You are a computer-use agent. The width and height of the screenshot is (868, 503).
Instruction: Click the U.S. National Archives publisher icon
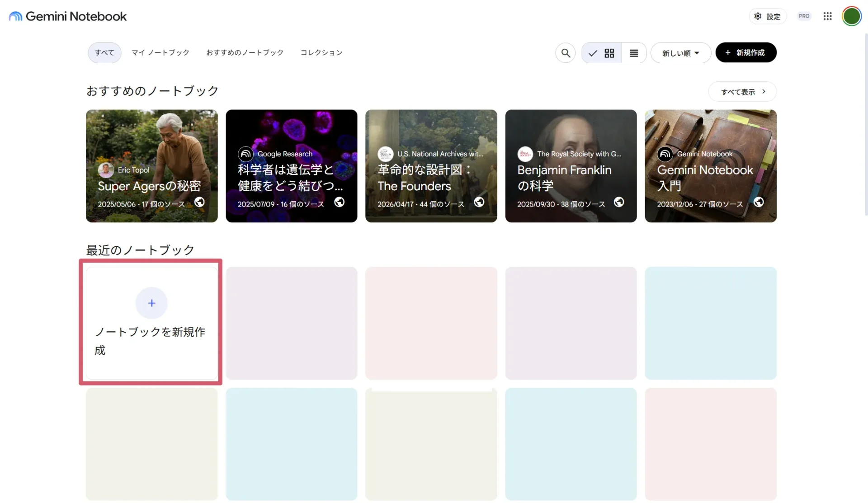[x=385, y=154]
